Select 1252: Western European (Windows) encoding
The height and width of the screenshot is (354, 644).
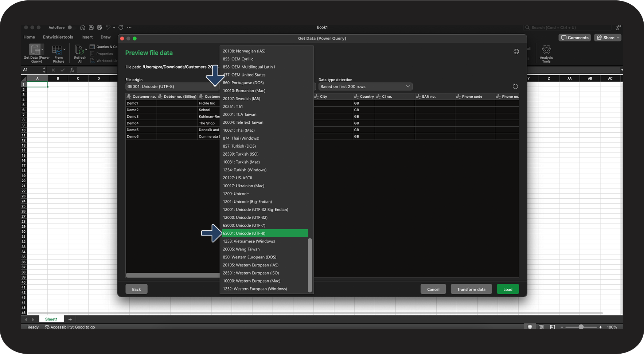(255, 289)
